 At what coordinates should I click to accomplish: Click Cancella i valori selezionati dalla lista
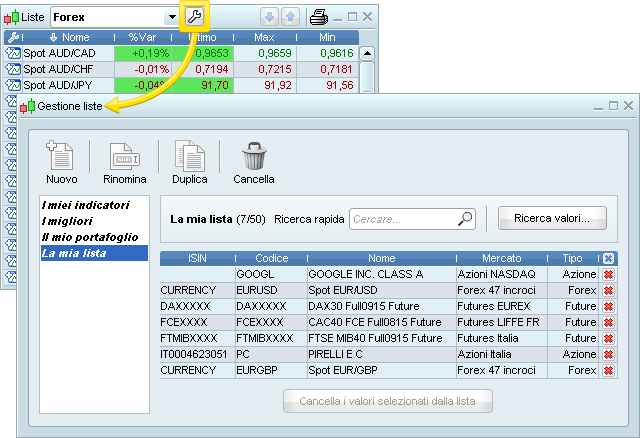click(388, 402)
